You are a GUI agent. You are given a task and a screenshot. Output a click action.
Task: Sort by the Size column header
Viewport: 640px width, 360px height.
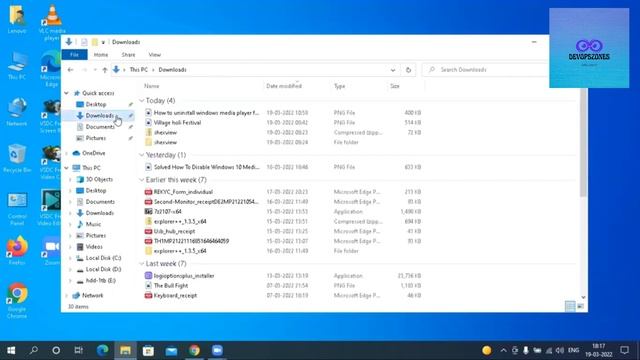point(395,86)
